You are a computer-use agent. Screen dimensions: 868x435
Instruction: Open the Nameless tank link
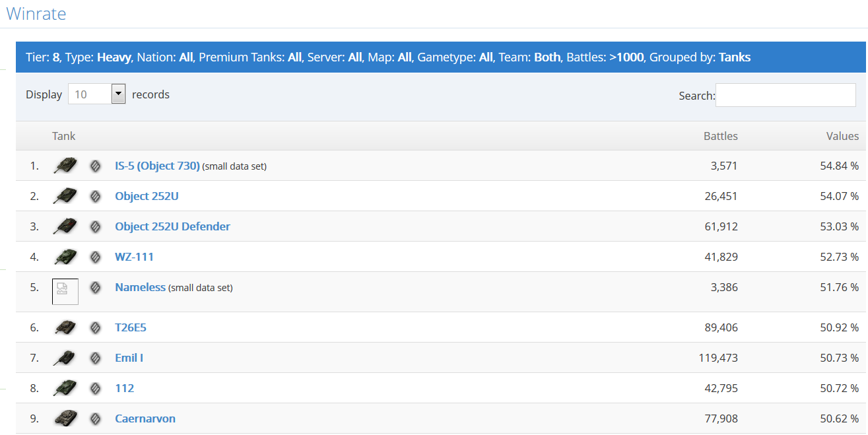click(140, 287)
